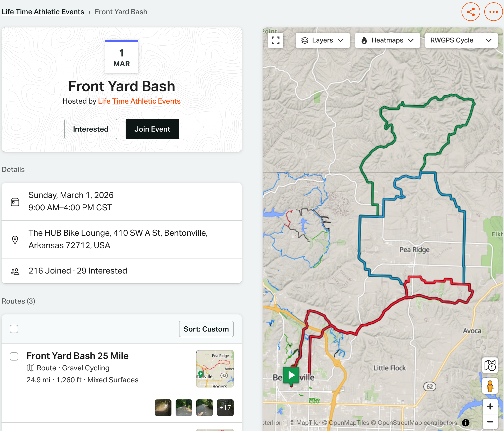
Task: Zoom out of the map with minus
Action: 490,422
